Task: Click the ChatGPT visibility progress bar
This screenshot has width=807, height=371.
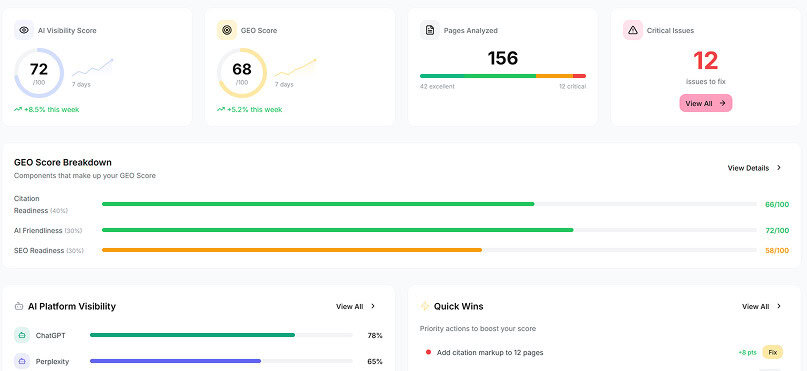Action: [221, 335]
